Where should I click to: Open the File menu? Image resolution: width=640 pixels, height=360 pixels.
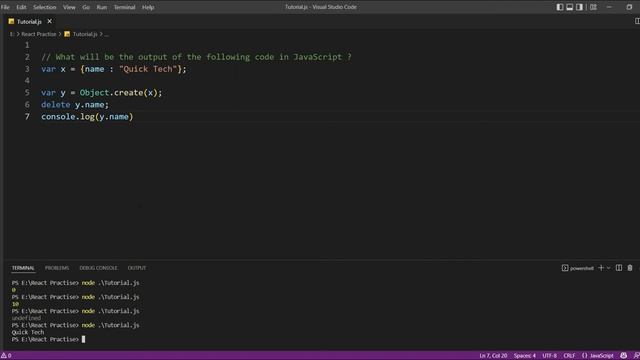[5, 7]
